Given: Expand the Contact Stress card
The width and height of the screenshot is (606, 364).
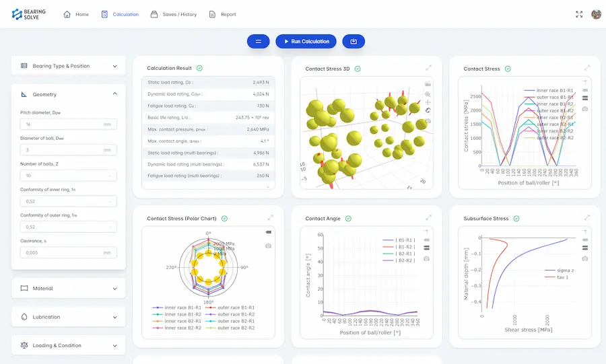Looking at the screenshot, I should 587,67.
